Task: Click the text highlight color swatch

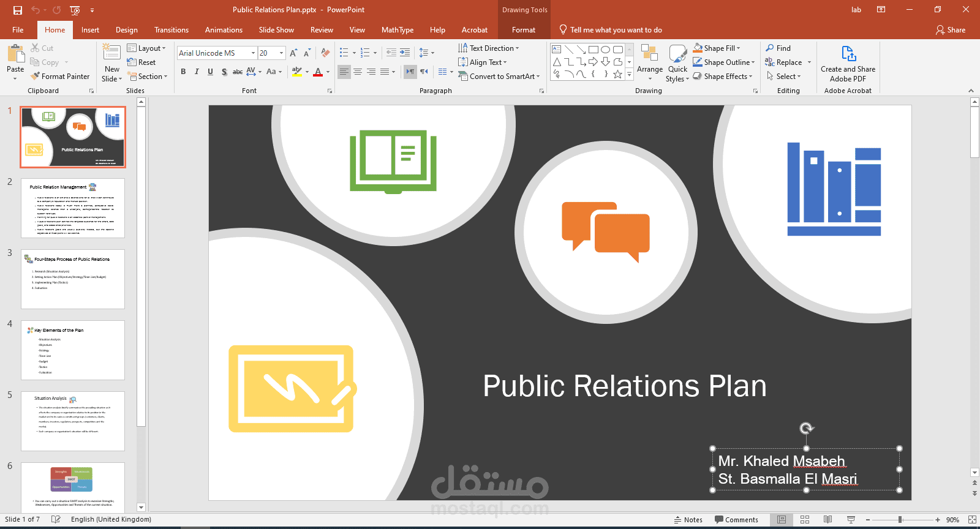Action: point(297,72)
